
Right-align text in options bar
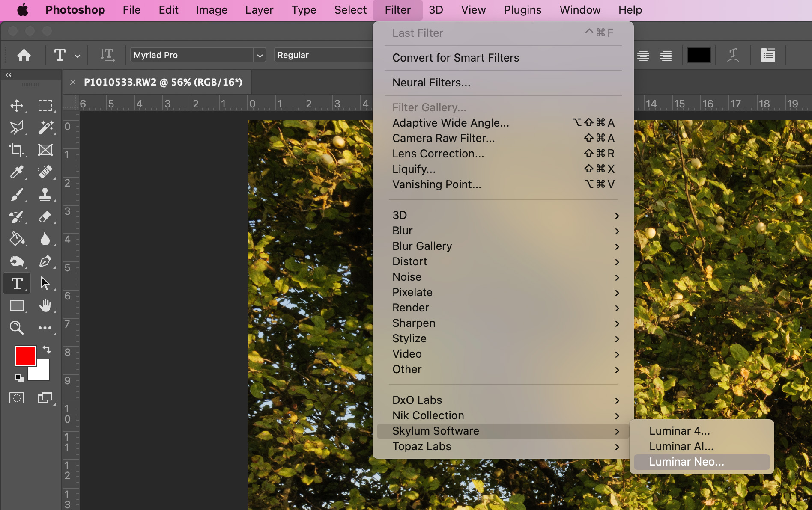666,55
